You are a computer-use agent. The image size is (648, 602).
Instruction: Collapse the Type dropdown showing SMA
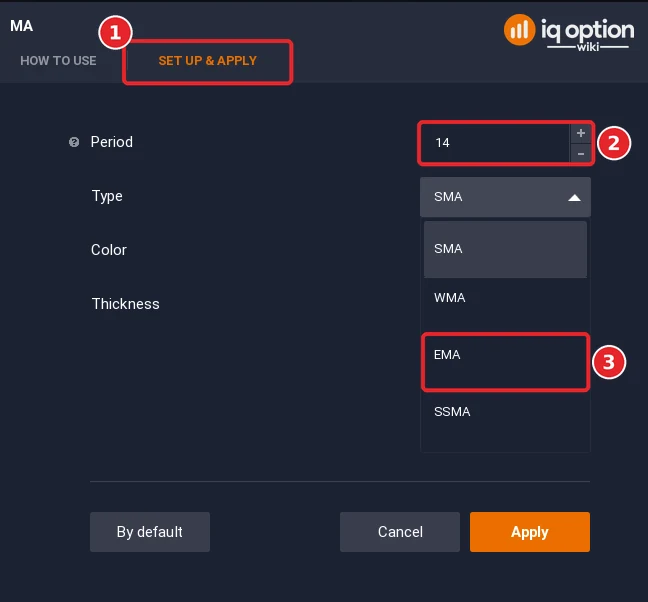[505, 197]
